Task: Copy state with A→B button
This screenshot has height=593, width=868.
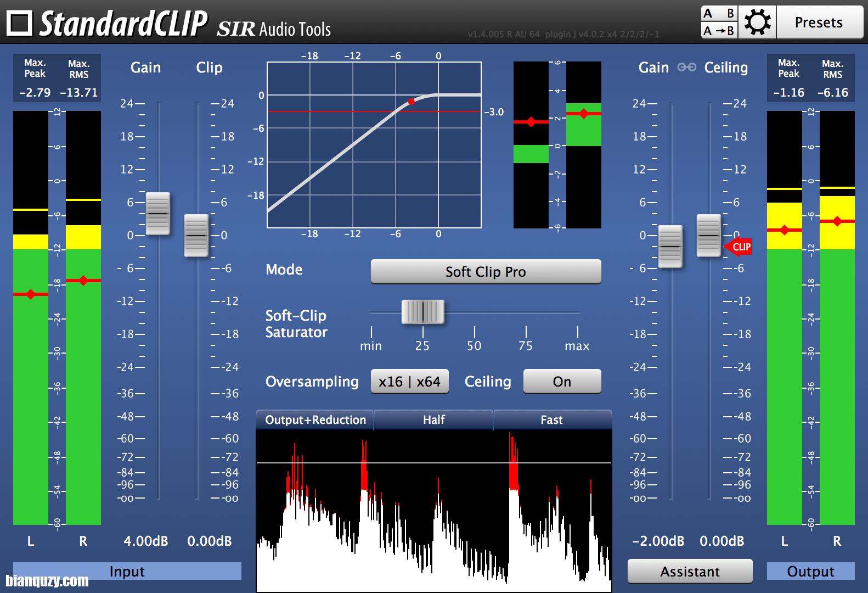Action: coord(719,31)
